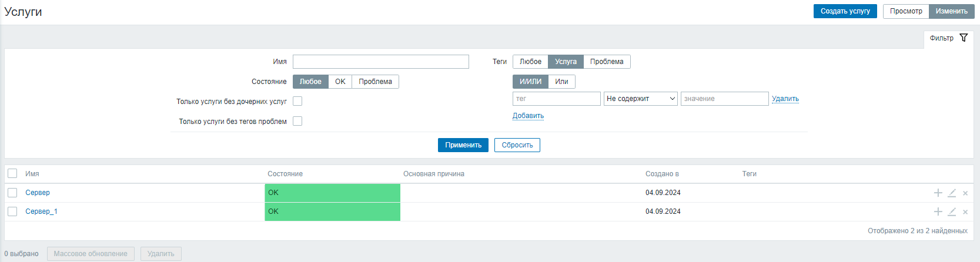Open the 'Не содержит' tag operator dropdown

click(641, 99)
